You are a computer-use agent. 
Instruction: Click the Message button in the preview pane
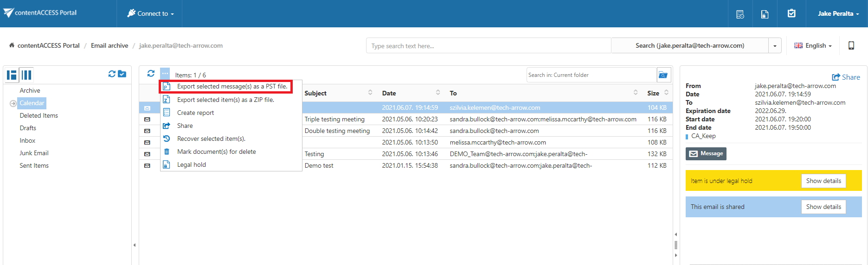[706, 154]
